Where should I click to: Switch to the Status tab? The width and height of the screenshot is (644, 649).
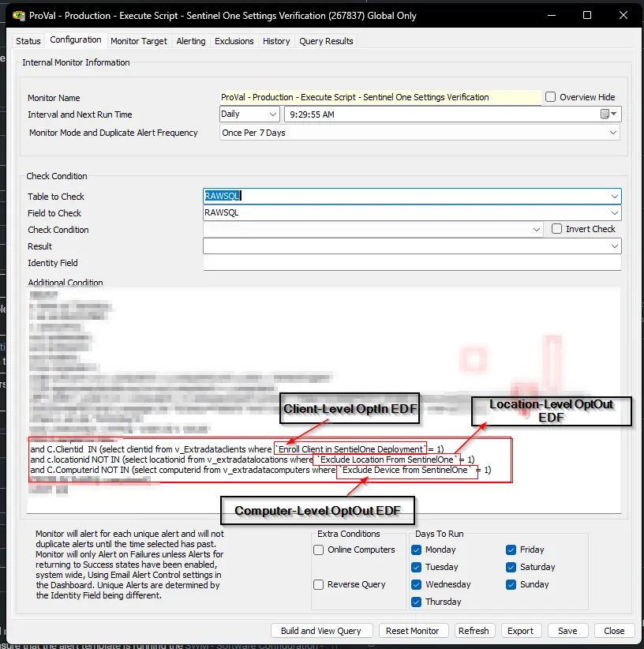coord(28,41)
